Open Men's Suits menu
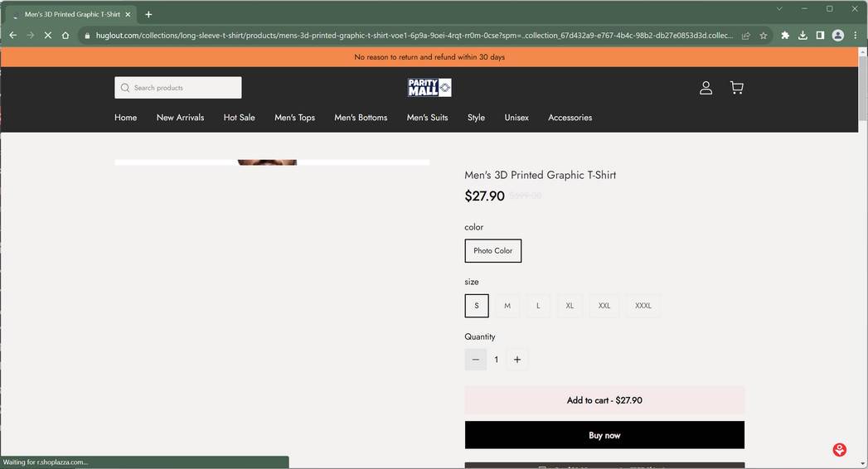This screenshot has width=868, height=469. point(427,118)
